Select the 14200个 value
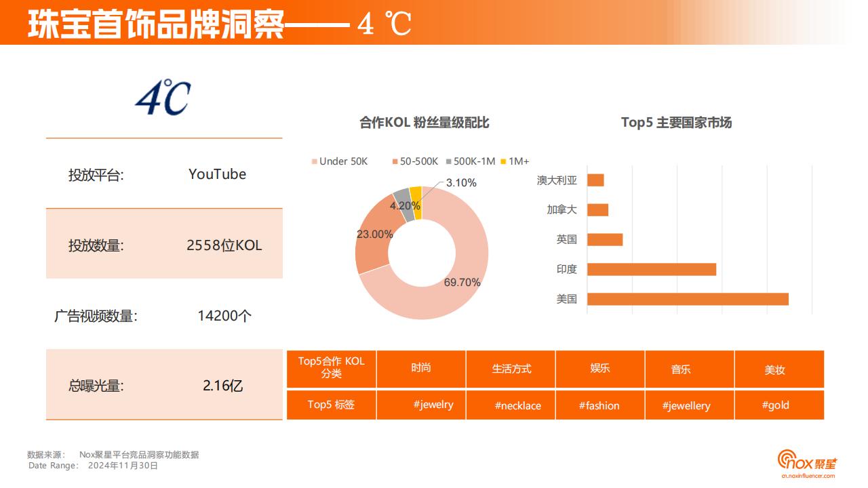Viewport: 868px width, 488px height. click(224, 316)
